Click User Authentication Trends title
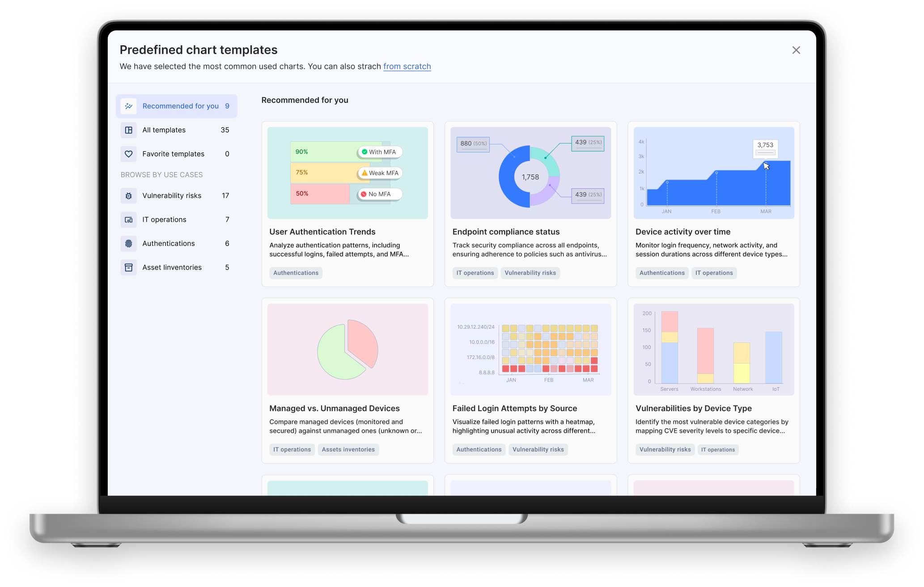The height and width of the screenshot is (587, 924). coord(322,232)
